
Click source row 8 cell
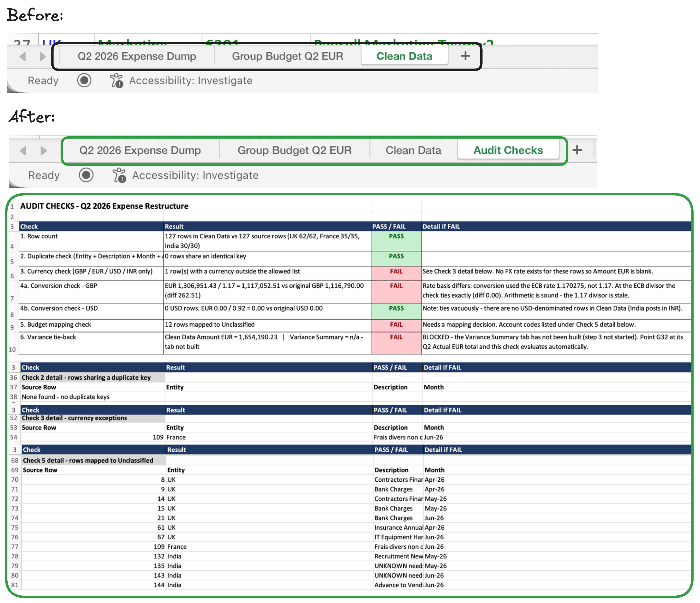94,480
